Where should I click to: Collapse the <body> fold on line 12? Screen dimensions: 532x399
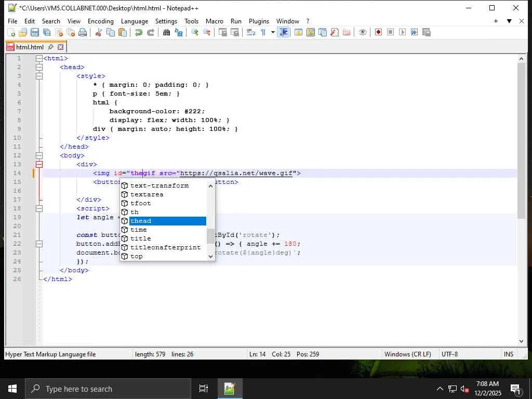(39, 155)
